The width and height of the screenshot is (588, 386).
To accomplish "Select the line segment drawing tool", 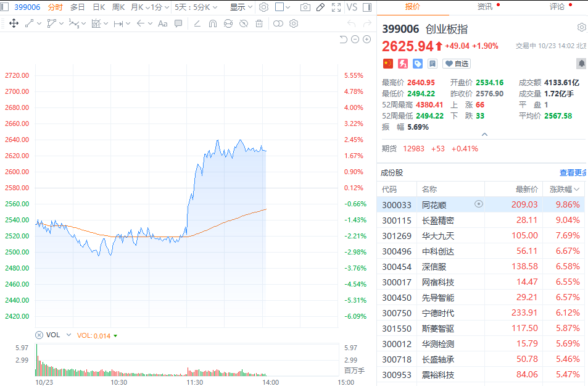I will click(29, 23).
